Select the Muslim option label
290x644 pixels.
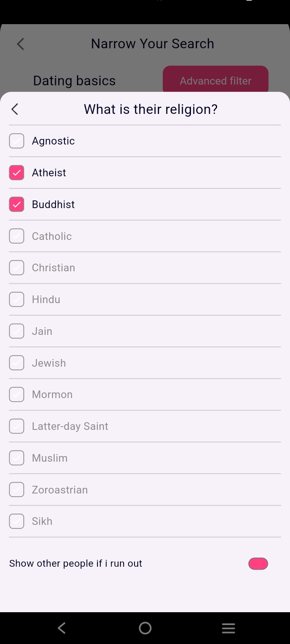tap(50, 458)
